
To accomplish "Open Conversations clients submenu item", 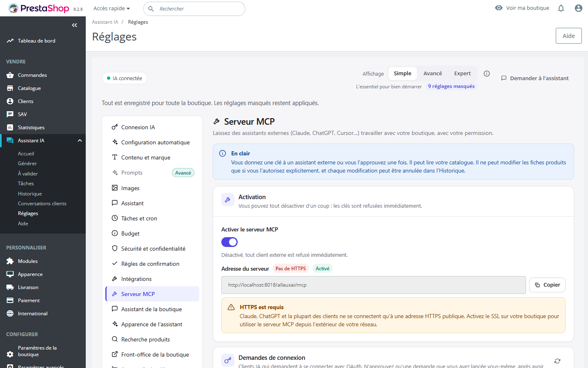I will coord(42,204).
